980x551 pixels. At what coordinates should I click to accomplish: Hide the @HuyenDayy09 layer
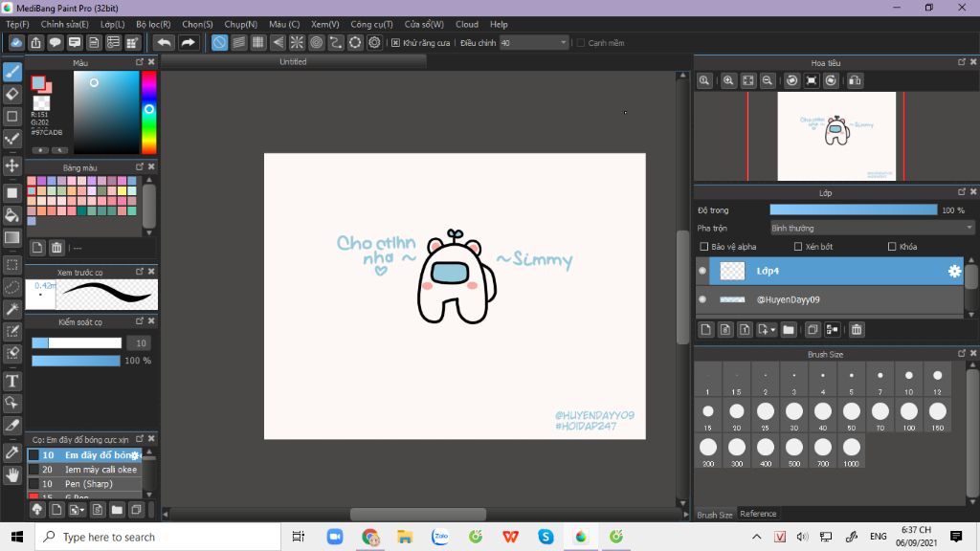(x=702, y=299)
